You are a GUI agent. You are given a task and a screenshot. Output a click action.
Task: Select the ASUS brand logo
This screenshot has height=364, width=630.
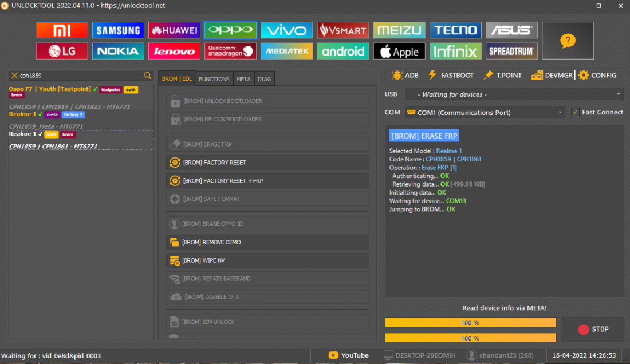[x=511, y=30]
